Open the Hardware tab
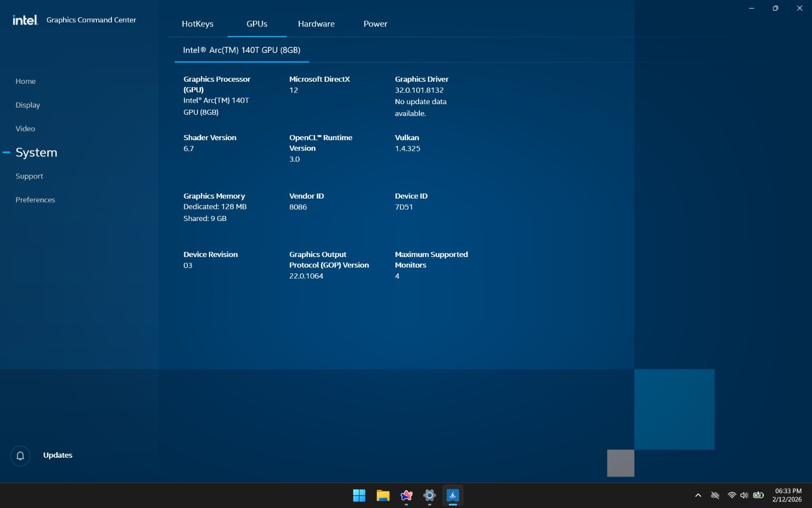This screenshot has width=812, height=508. click(316, 24)
